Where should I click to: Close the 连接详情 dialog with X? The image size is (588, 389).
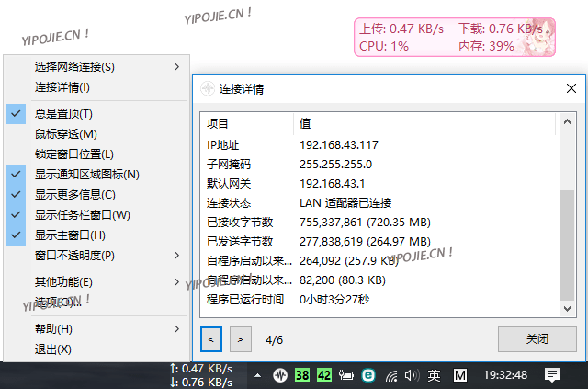point(571,88)
